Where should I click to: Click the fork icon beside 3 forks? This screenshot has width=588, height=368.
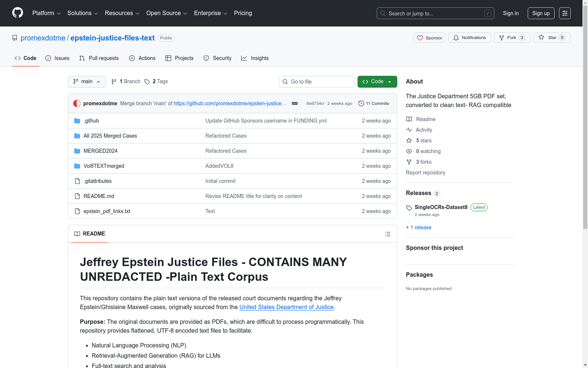(409, 162)
